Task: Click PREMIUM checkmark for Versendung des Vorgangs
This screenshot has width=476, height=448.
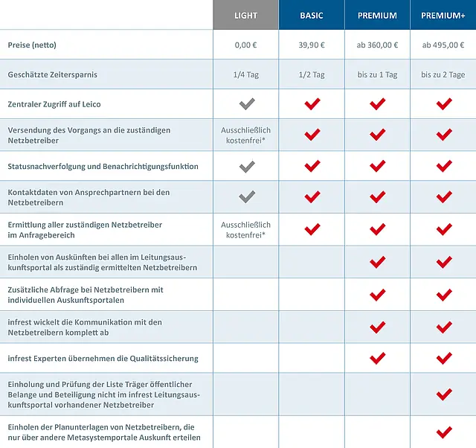Action: (x=378, y=135)
